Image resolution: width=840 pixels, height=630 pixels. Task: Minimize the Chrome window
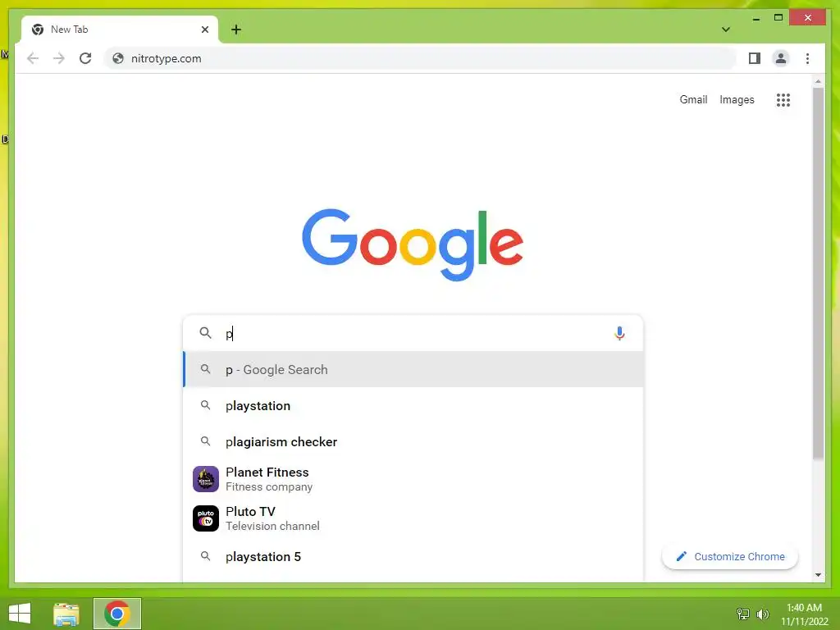(x=756, y=18)
